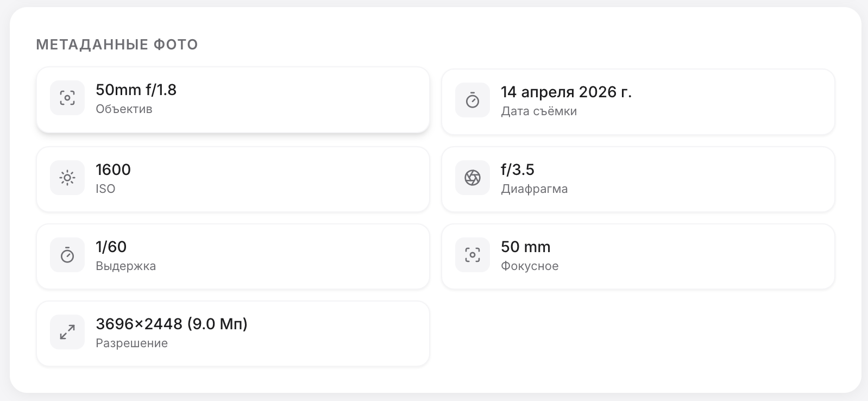Click the stopwatch icon next to Дата съёмки

[x=473, y=100]
